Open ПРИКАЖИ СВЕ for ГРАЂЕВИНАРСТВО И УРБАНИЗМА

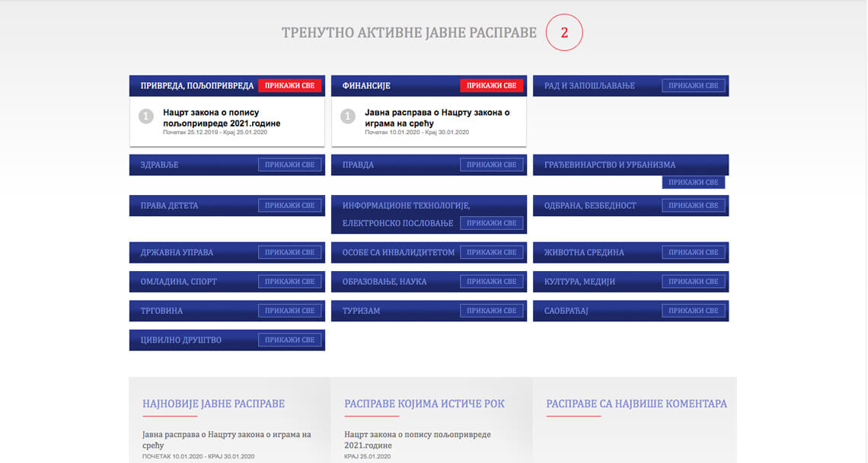click(693, 182)
